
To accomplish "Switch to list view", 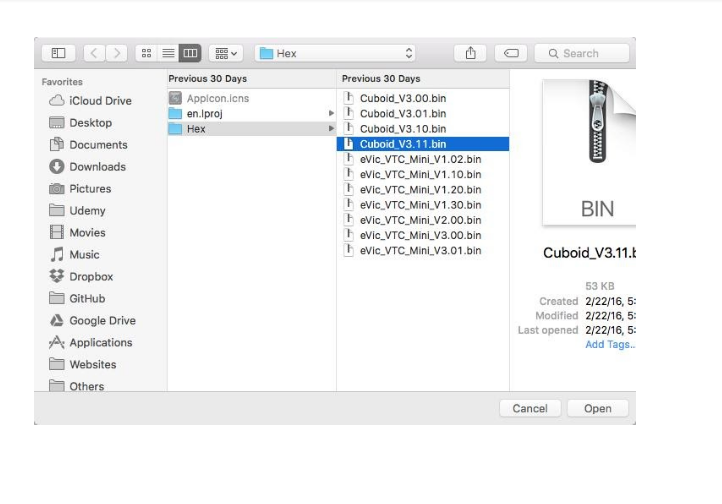I will pos(168,53).
